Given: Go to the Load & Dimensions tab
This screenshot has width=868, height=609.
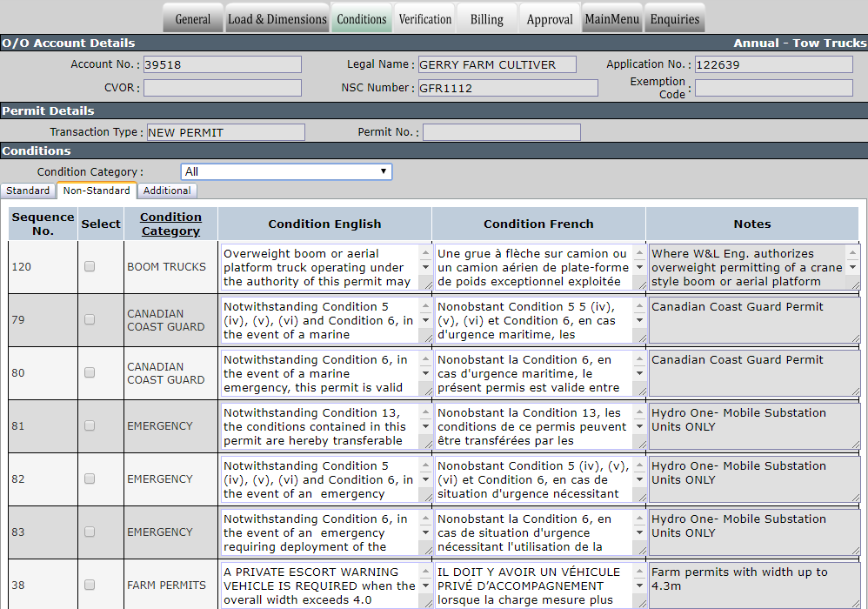Looking at the screenshot, I should (x=277, y=19).
